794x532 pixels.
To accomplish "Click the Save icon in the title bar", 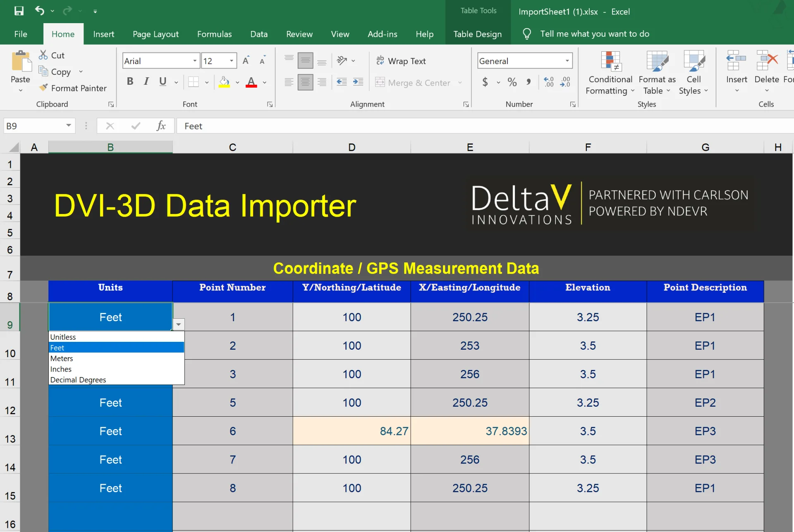I will pyautogui.click(x=19, y=11).
